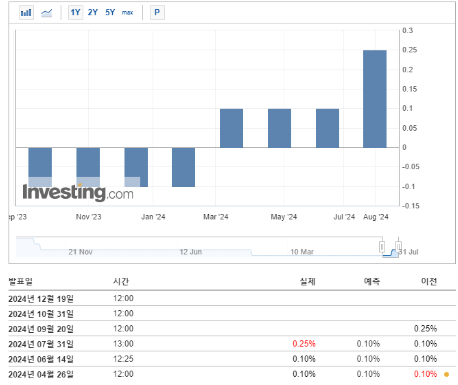Click the Aug '24 bar in chart
Image resolution: width=458 pixels, height=385 pixels.
(x=375, y=99)
